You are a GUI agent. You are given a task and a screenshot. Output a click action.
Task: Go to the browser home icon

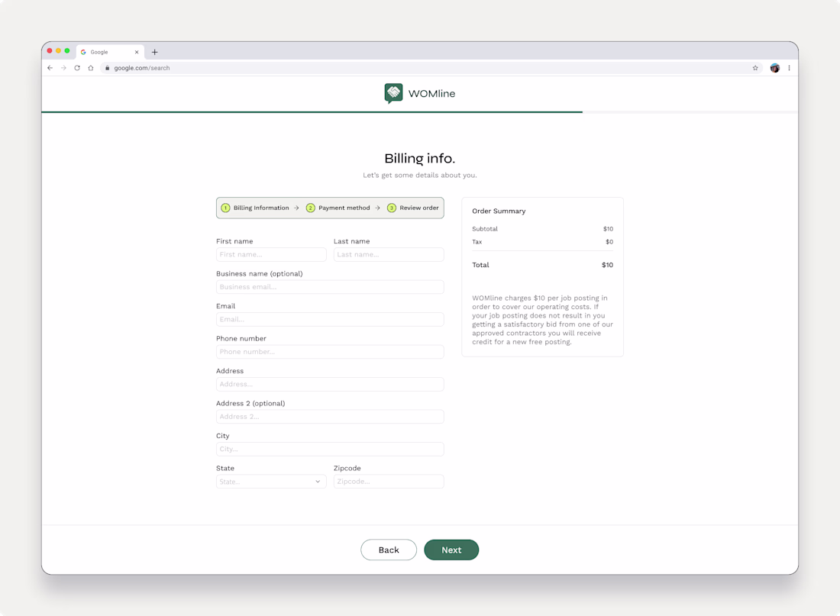click(x=91, y=68)
